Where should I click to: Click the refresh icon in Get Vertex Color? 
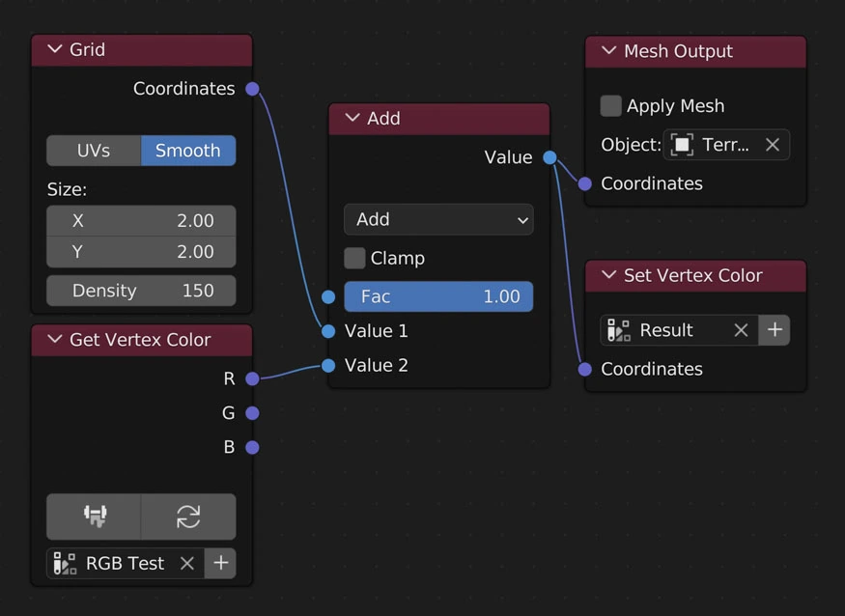pos(188,517)
